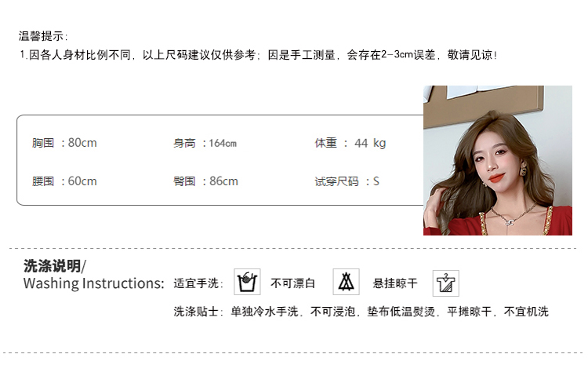Click the do-not-bleach triangle icon
Screen dimensions: 588x376
(x=346, y=282)
